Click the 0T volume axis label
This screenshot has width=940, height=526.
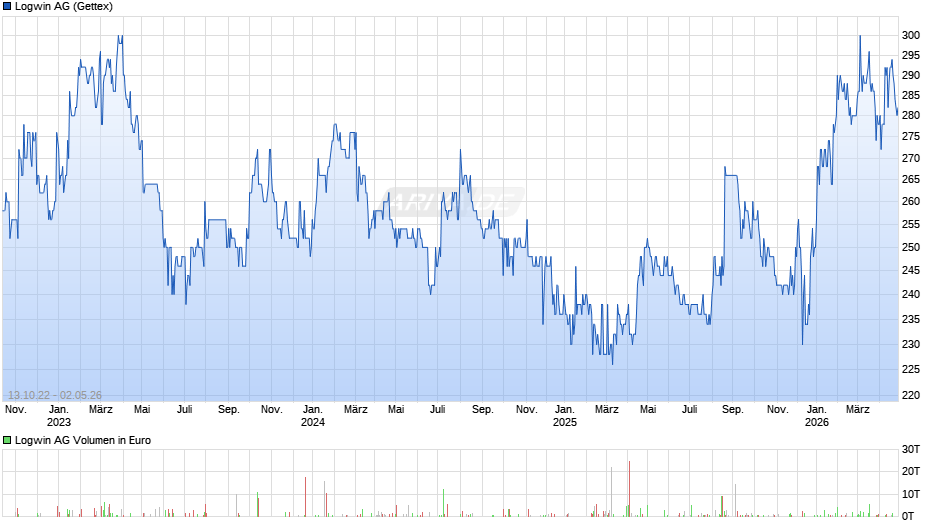908,517
